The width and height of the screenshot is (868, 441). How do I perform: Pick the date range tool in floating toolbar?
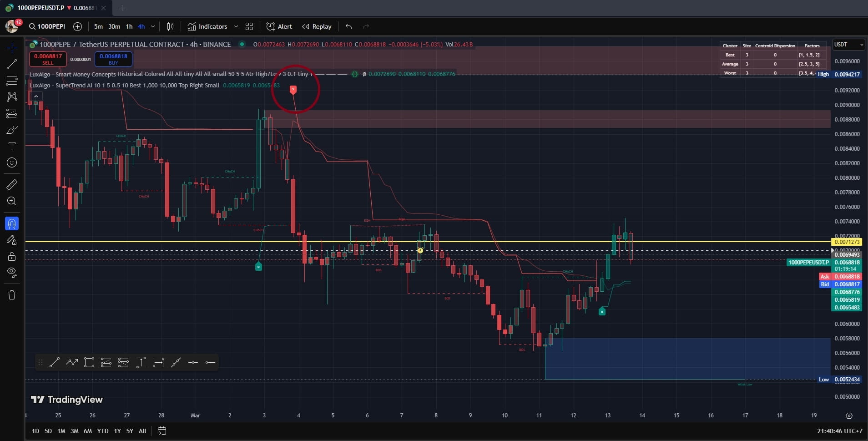coord(158,362)
